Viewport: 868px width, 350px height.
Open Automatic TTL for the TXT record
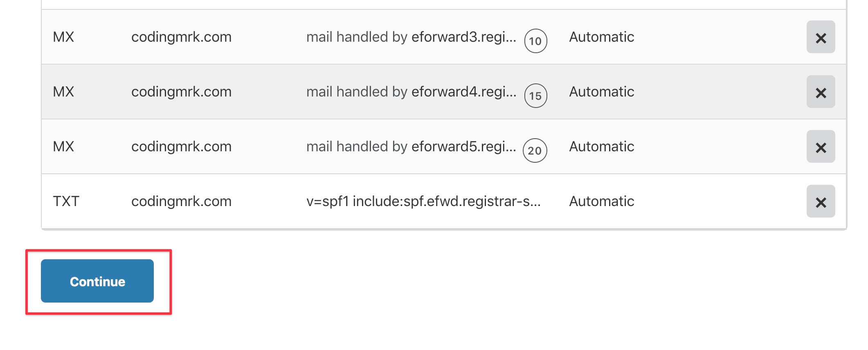601,202
